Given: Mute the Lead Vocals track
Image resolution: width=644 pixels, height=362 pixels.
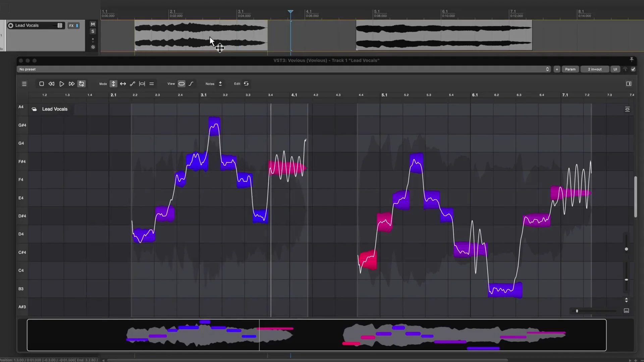Looking at the screenshot, I should tap(93, 24).
